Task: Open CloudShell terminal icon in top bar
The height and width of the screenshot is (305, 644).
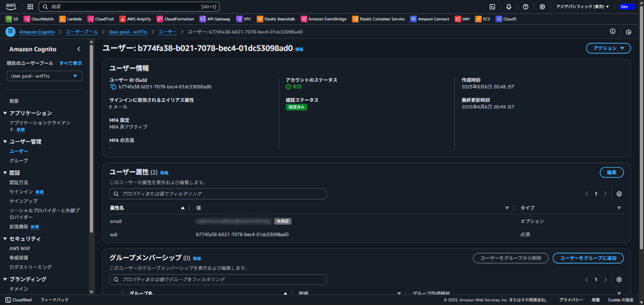Action: 492,6
